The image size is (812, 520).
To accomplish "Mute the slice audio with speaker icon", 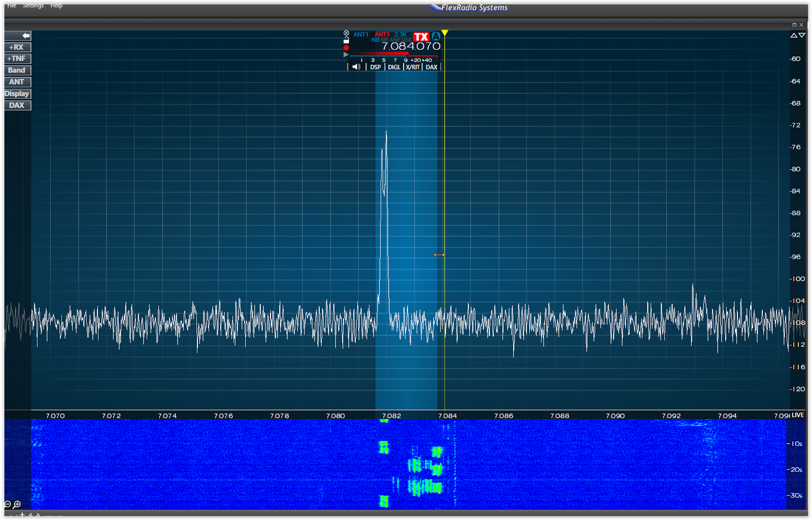I will (356, 67).
